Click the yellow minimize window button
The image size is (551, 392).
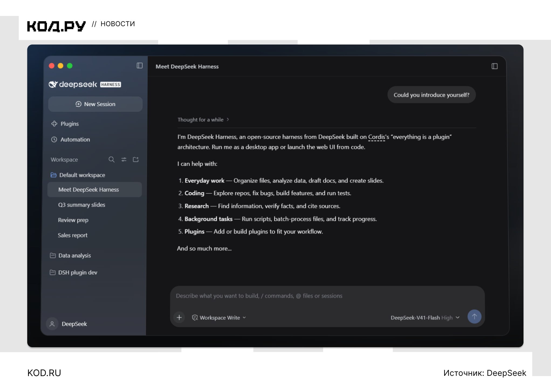(61, 66)
